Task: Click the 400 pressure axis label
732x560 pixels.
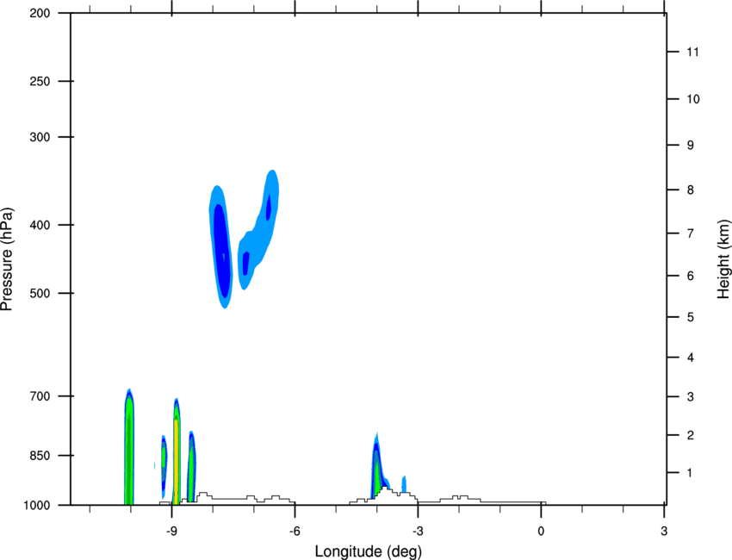Action: (x=40, y=225)
